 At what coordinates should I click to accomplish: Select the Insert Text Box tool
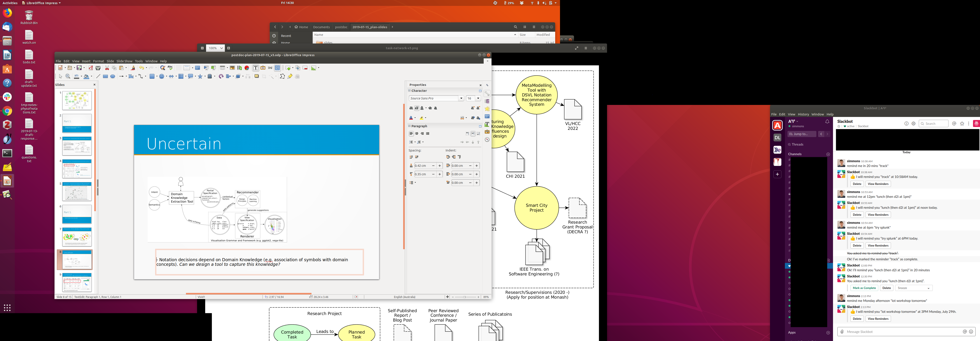pos(256,68)
